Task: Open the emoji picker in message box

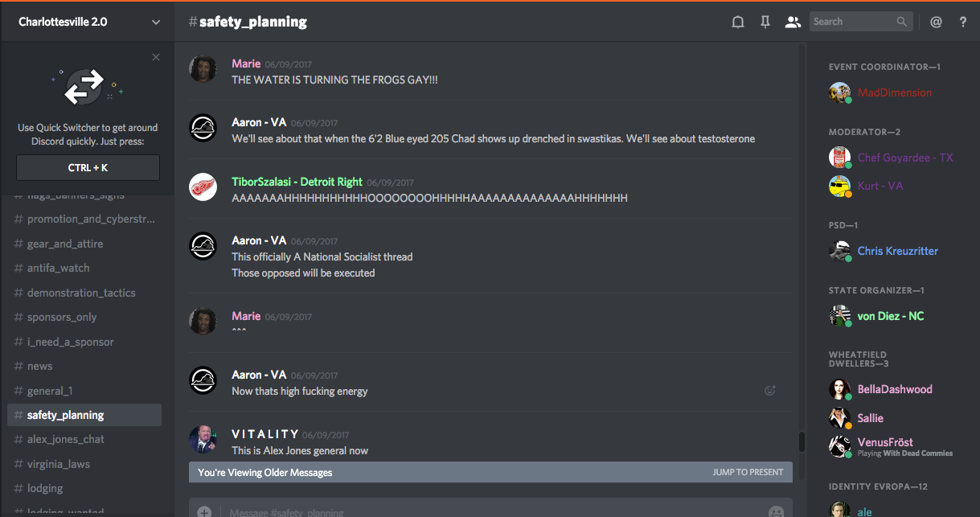Action: [x=776, y=511]
